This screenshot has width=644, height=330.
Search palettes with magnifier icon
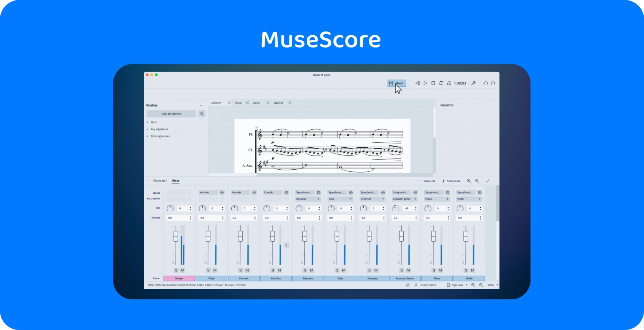(202, 114)
